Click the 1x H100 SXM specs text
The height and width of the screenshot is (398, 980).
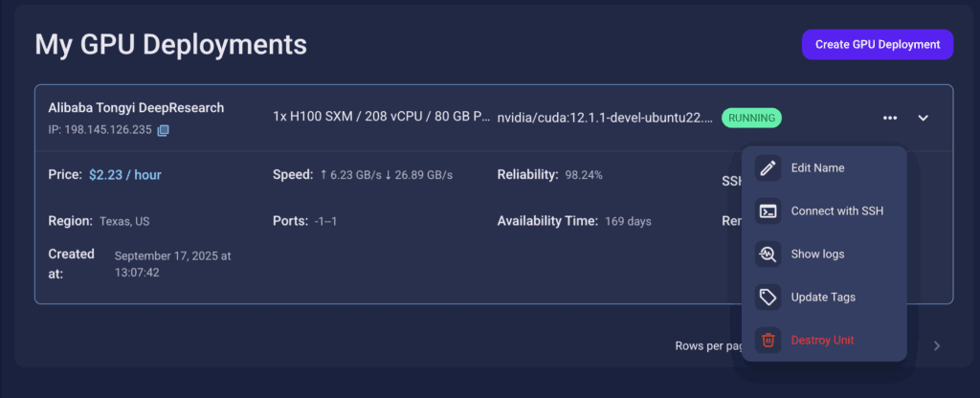coord(381,117)
